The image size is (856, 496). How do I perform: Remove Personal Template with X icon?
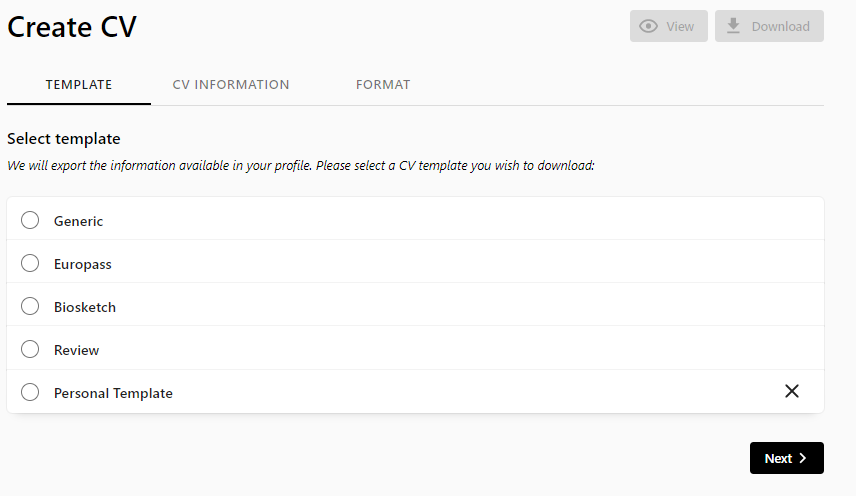792,391
